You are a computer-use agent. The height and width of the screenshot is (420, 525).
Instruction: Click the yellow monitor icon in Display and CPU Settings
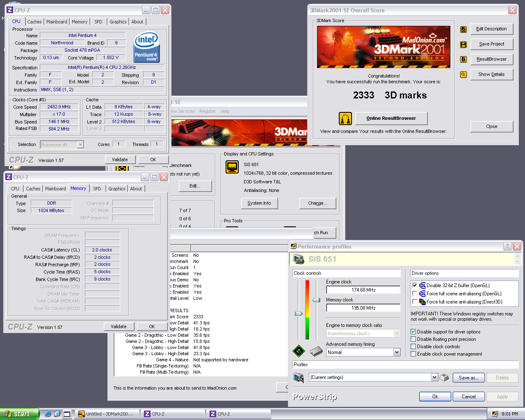coord(232,167)
